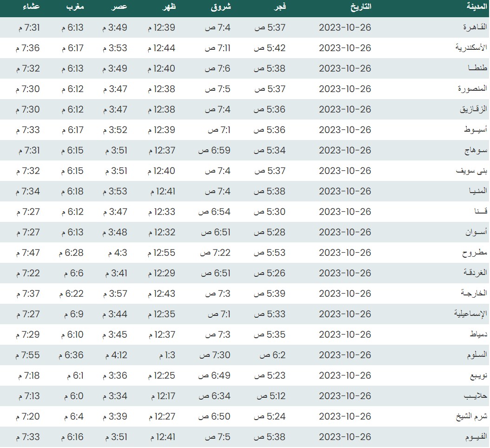Click the date cell in الفيوم row
The width and height of the screenshot is (490, 448).
(x=345, y=437)
